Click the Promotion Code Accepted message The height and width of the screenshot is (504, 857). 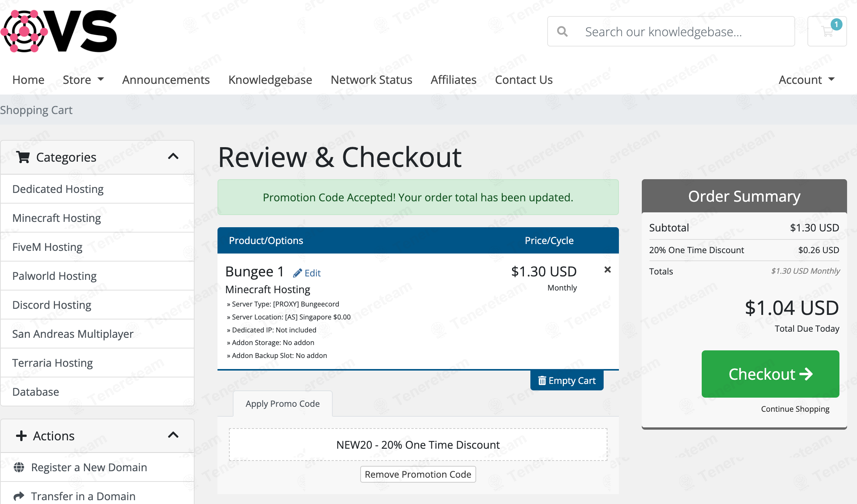pyautogui.click(x=418, y=197)
